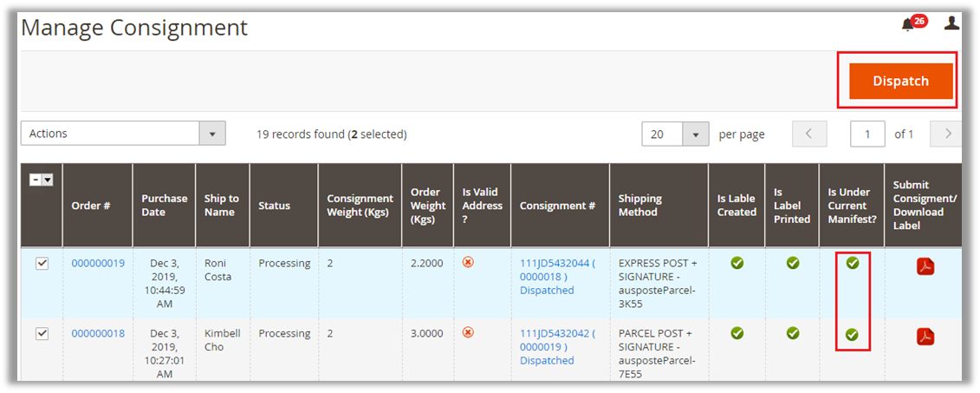Uncheck the checkbox for order 000000019
This screenshot has width=980, height=393.
click(x=42, y=264)
